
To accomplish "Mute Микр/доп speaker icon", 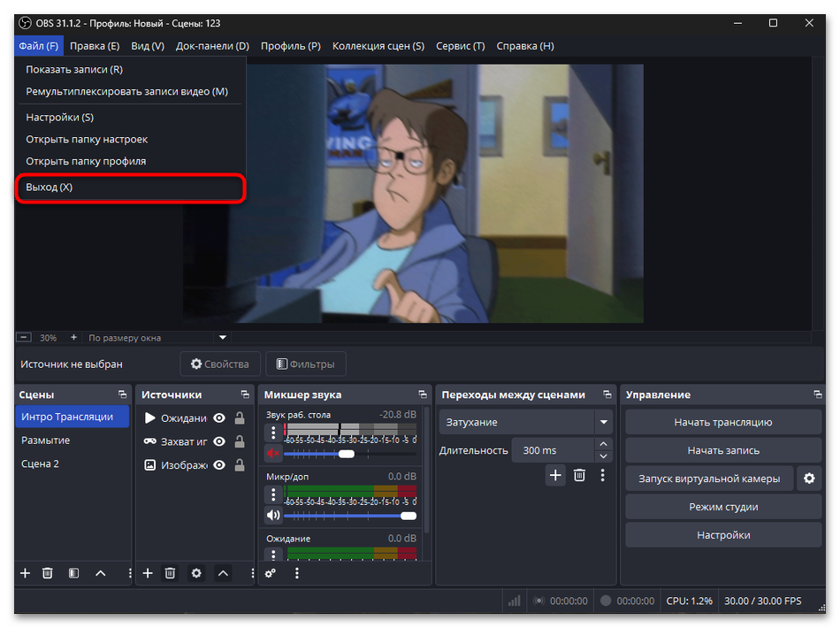I will 273,516.
